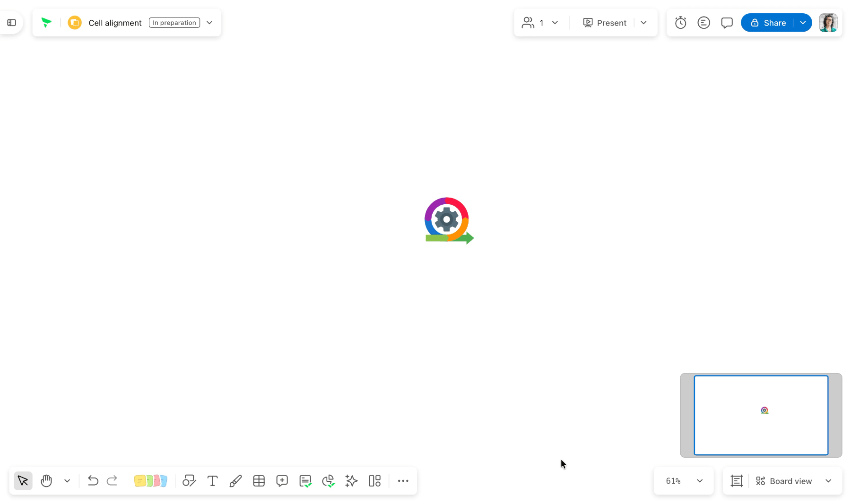Undo the last action
This screenshot has height=504, width=851.
93,481
